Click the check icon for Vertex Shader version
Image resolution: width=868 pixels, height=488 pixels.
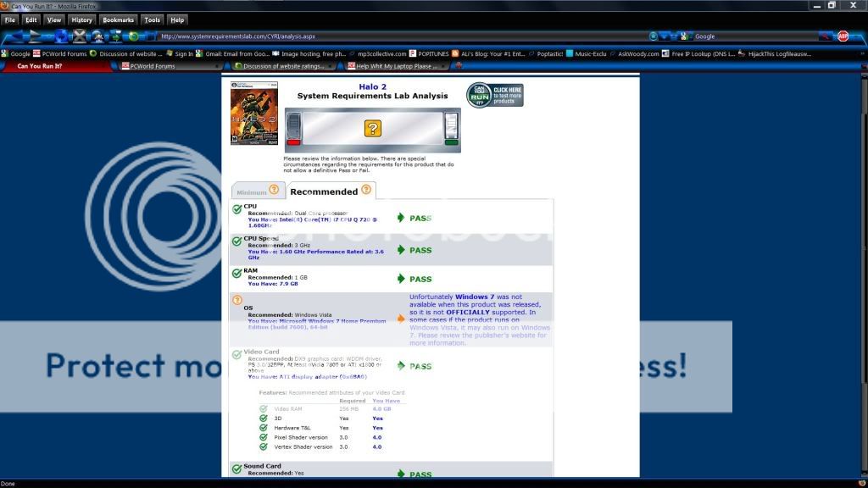[264, 446]
